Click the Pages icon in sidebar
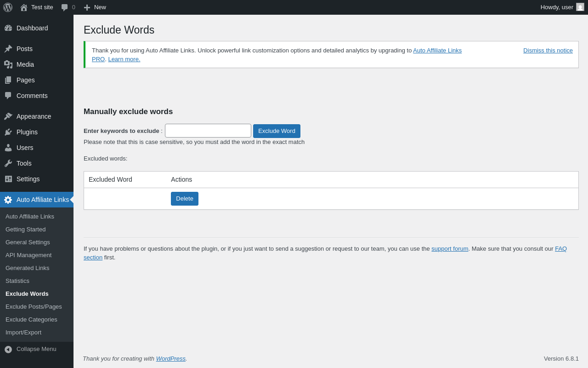Viewport: 588px width, 368px height. coord(8,80)
